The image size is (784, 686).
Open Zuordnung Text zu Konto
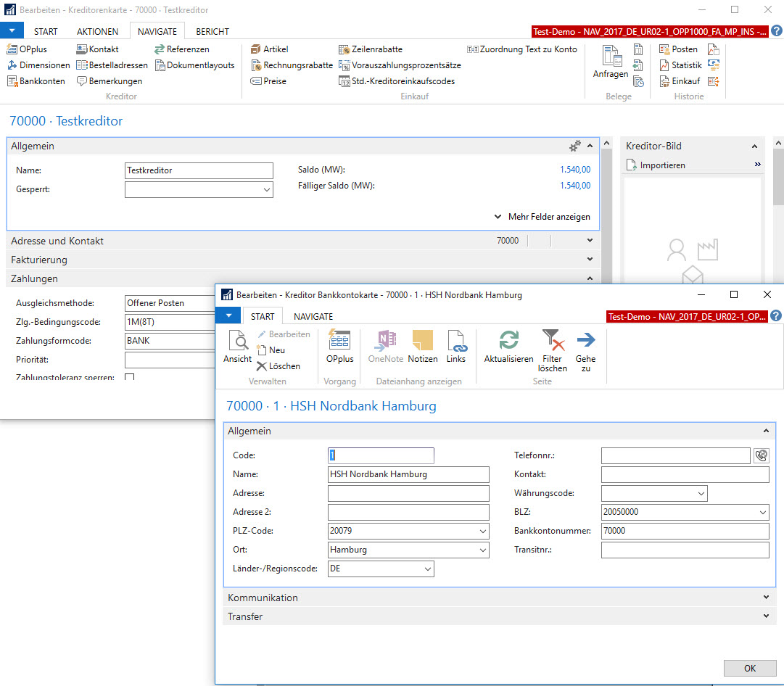pos(522,49)
